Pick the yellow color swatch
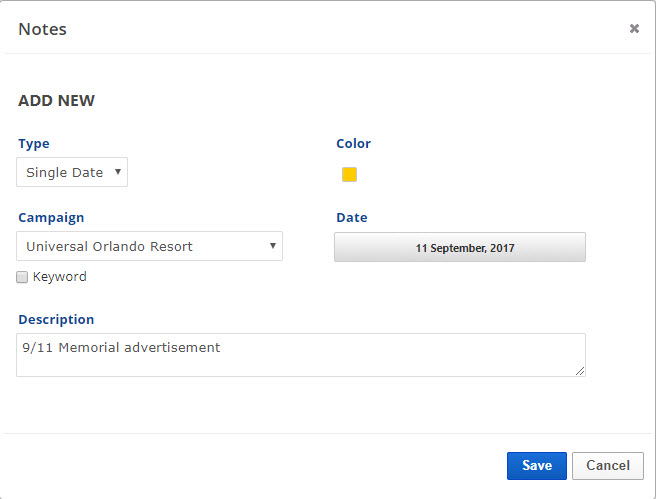The width and height of the screenshot is (656, 499). click(x=349, y=175)
